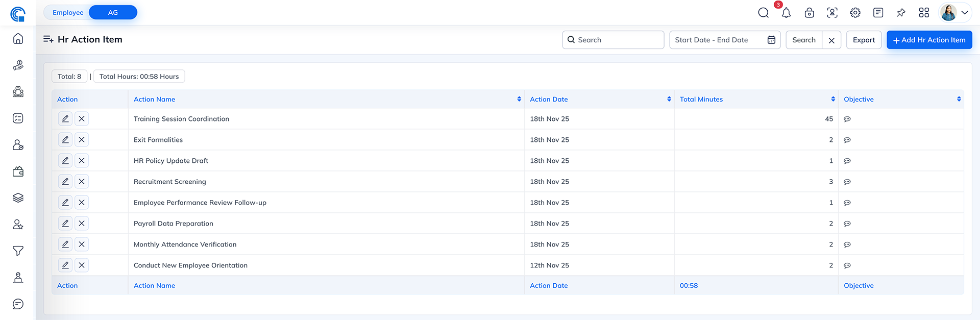Delete the Exit Formalities row
980x320 pixels.
pyautogui.click(x=82, y=140)
